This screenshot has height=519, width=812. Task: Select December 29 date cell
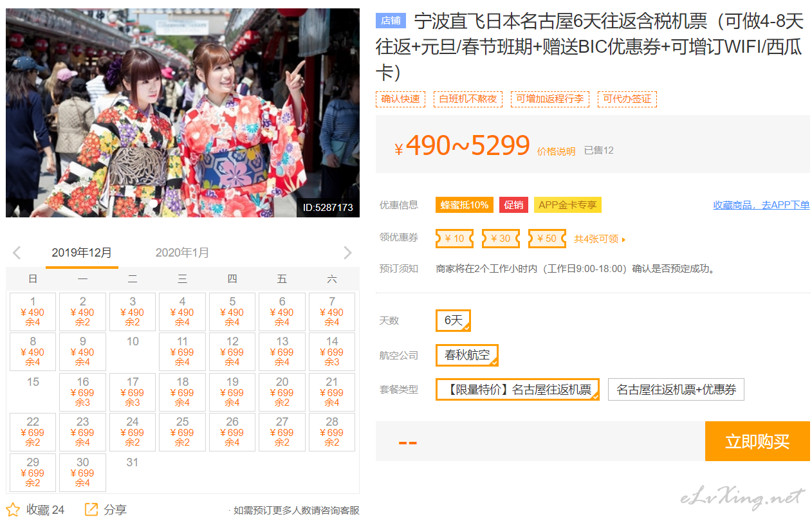click(33, 473)
